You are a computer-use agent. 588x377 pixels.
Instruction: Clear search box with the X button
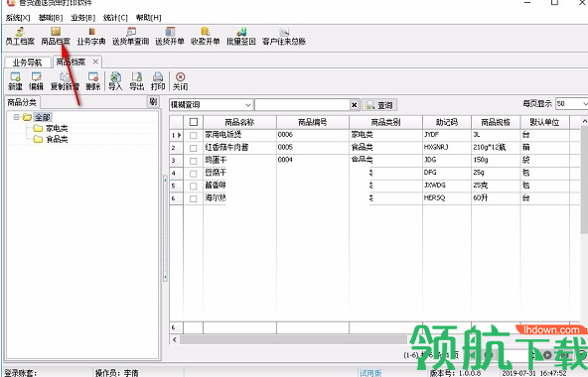[x=354, y=105]
